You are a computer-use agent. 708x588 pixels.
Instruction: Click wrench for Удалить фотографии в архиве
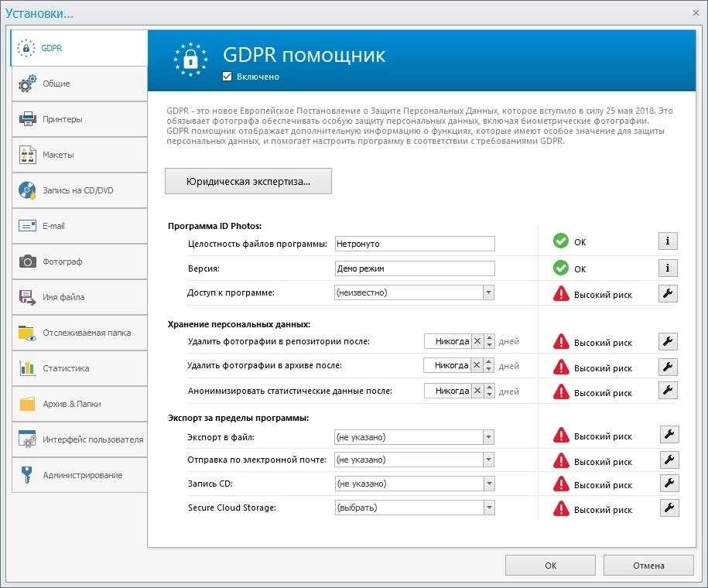coord(668,366)
